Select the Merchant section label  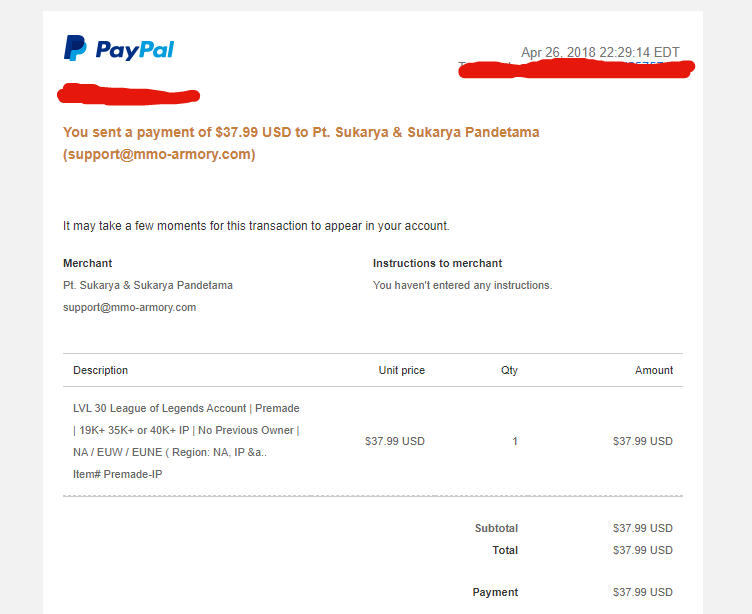[87, 263]
